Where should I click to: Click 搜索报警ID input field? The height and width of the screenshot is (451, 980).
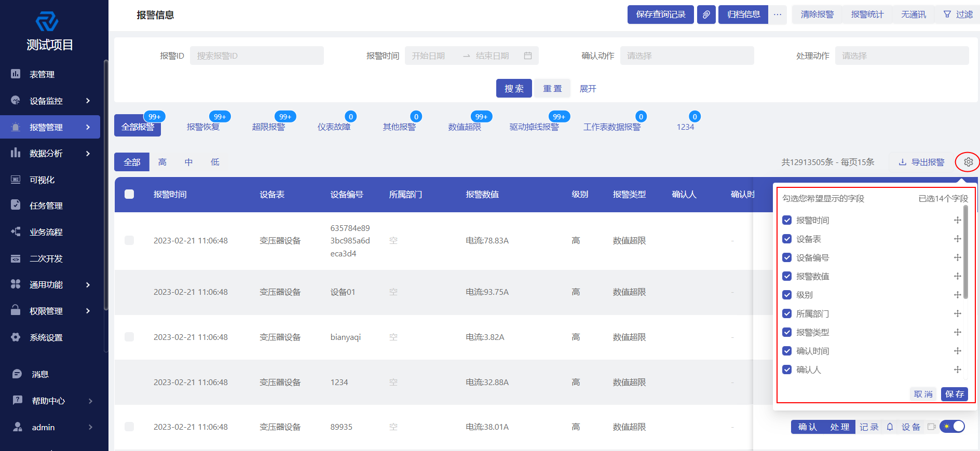click(257, 56)
